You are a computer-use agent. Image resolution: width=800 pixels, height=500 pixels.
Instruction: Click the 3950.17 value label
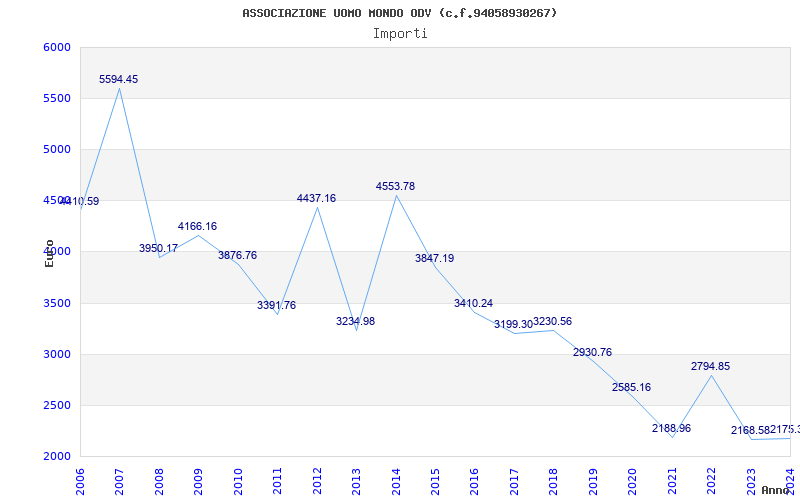pos(158,248)
